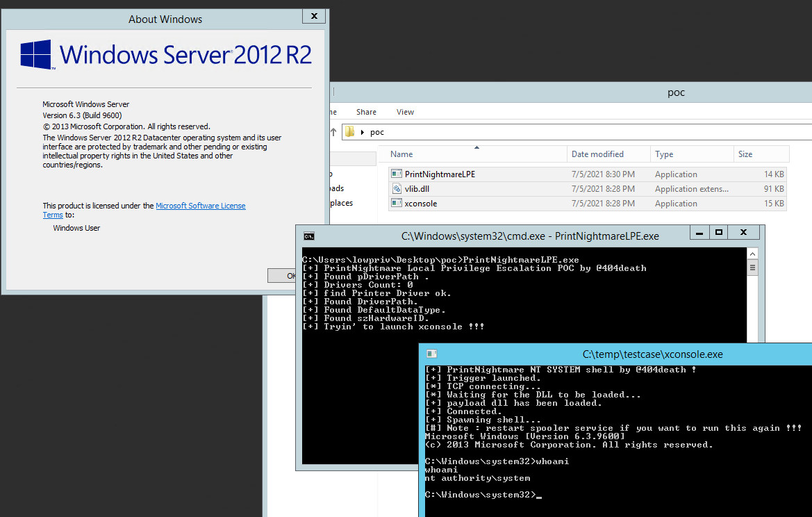Viewport: 812px width, 517px height.
Task: Click the 'Windows User' licensee text
Action: pyautogui.click(x=76, y=228)
